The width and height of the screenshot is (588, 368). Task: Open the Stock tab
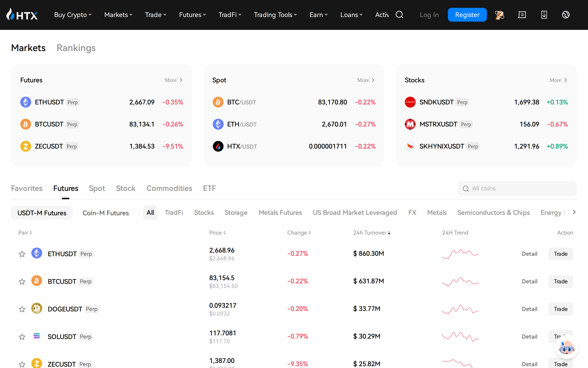126,188
